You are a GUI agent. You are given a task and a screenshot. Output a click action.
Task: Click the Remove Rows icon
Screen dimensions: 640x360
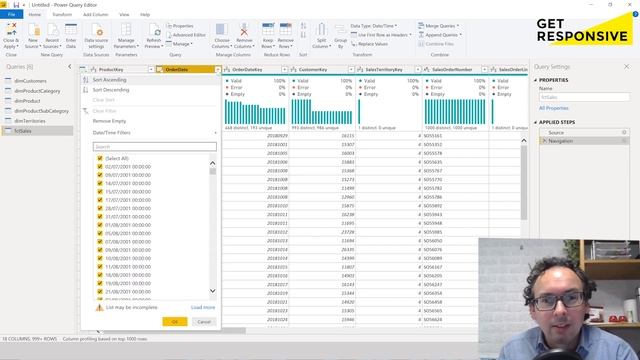point(286,30)
